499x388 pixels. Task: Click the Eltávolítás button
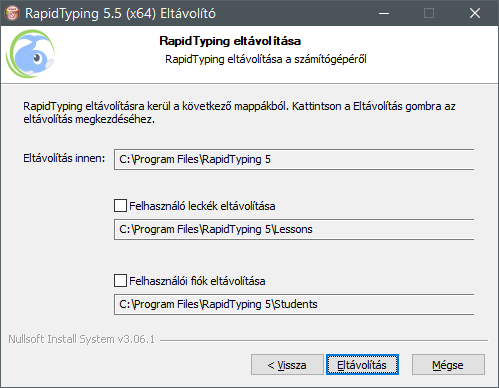point(362,365)
